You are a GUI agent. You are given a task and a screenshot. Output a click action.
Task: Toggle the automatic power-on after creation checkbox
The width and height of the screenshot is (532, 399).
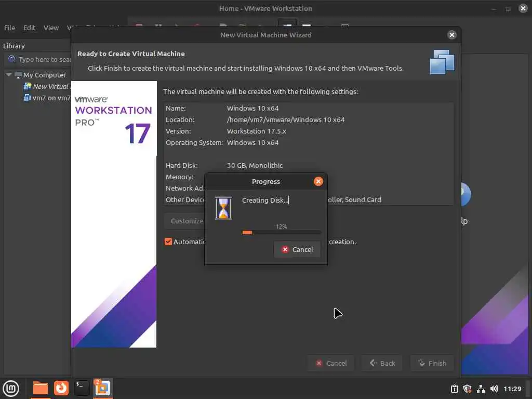click(168, 242)
